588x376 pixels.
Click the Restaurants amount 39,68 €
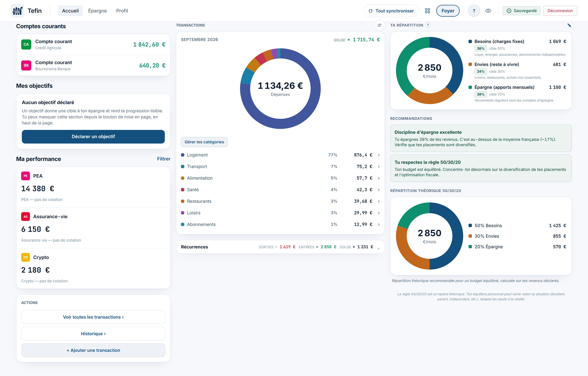click(363, 201)
